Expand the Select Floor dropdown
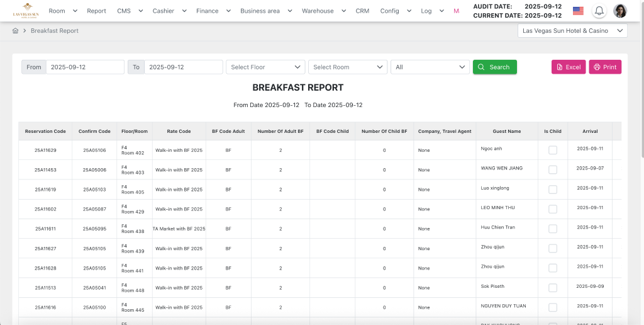The width and height of the screenshot is (644, 325). pyautogui.click(x=265, y=67)
